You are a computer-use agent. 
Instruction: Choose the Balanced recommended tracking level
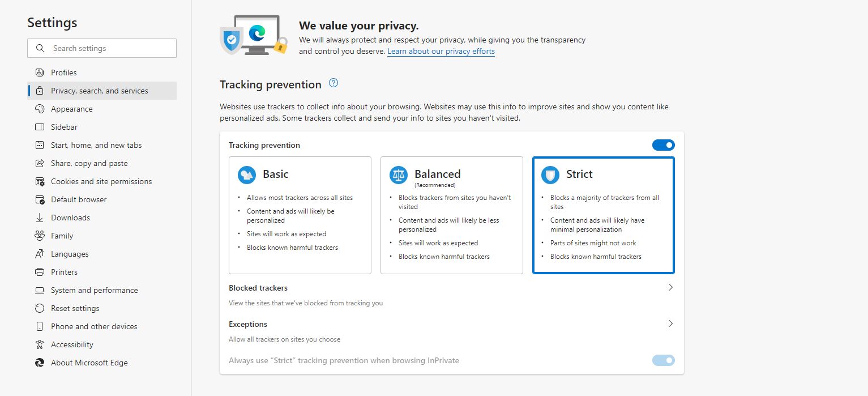[452, 215]
